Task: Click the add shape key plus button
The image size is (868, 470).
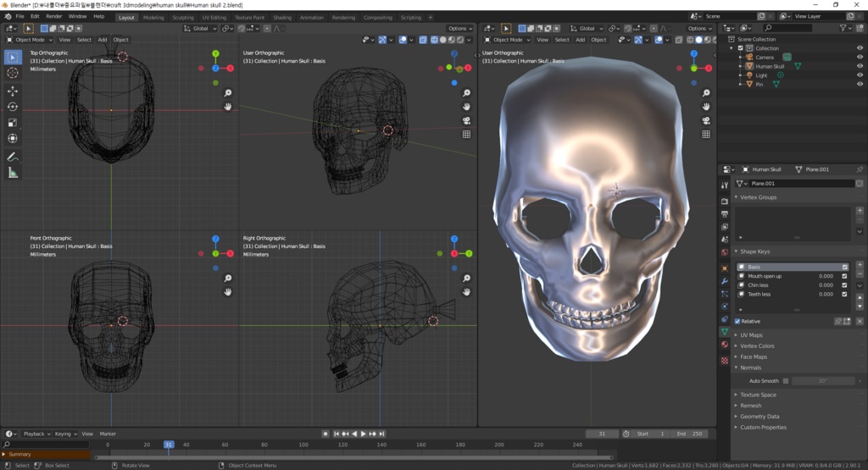Action: (860, 266)
